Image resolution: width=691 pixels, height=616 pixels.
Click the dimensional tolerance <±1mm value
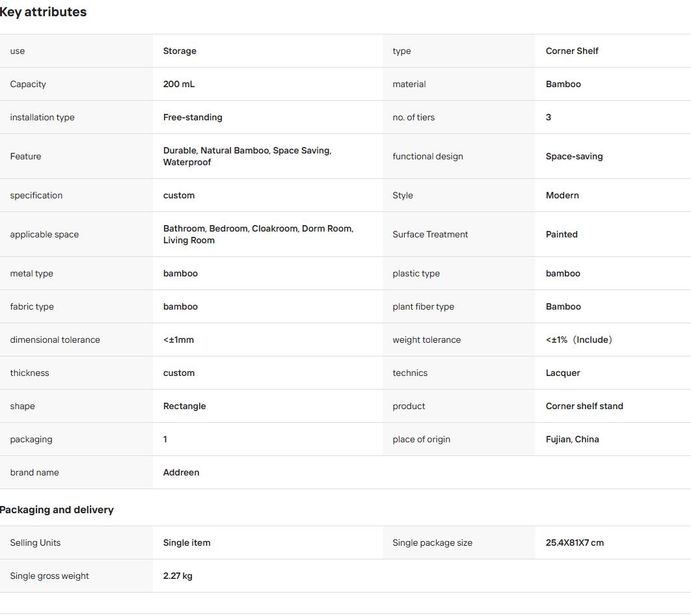tap(178, 340)
